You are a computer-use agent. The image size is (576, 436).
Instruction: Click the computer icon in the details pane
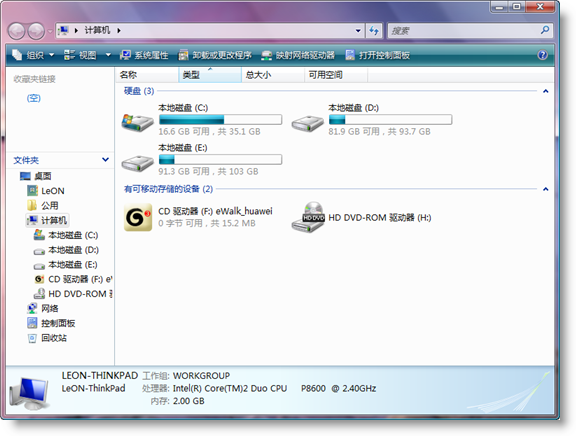(x=29, y=394)
